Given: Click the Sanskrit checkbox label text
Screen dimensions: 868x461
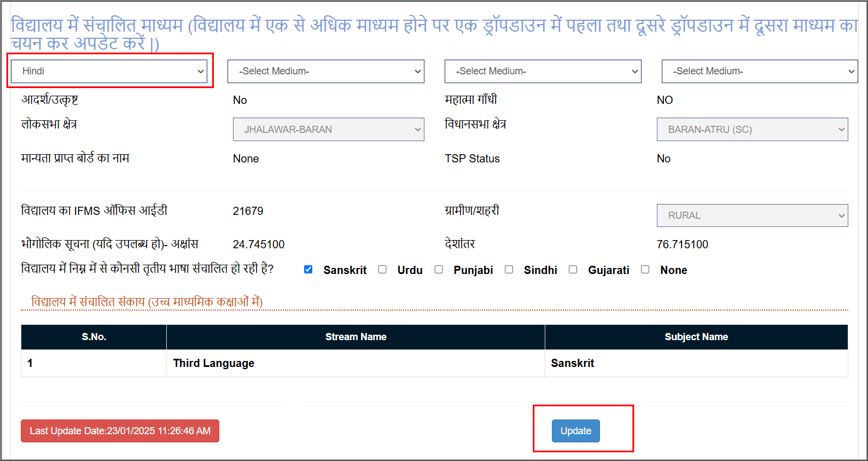Looking at the screenshot, I should click(x=345, y=270).
